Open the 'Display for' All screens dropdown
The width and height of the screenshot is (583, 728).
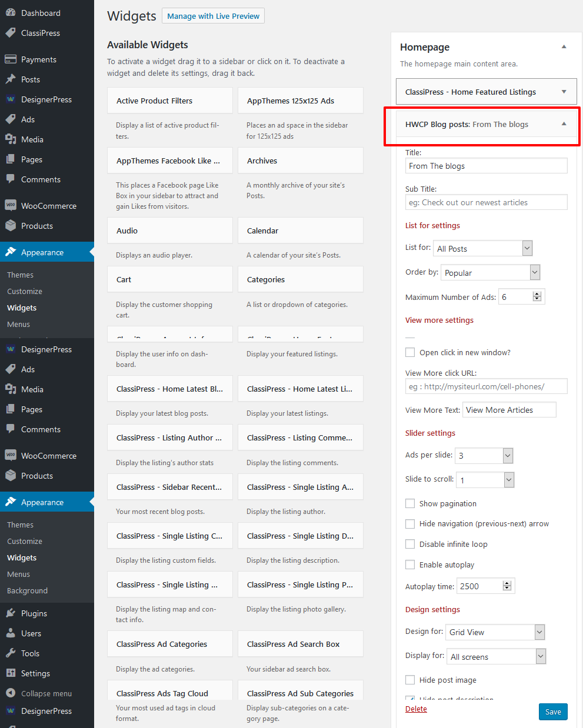coord(497,656)
